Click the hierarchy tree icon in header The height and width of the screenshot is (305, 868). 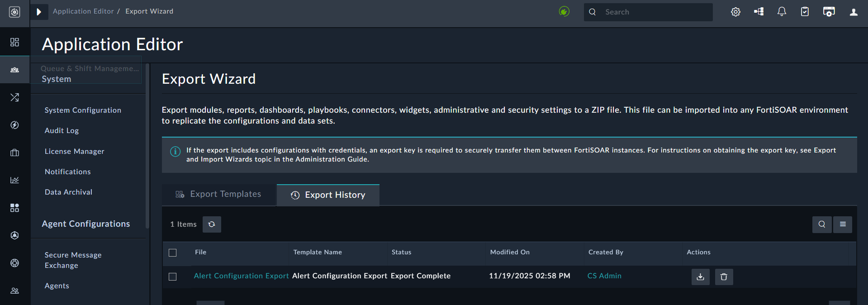[x=759, y=12]
